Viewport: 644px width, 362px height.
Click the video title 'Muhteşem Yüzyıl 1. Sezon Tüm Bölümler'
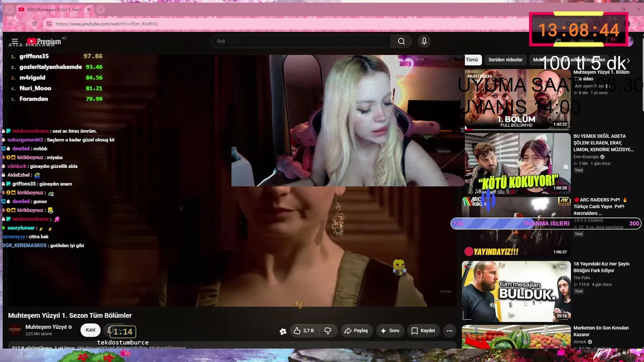tap(70, 315)
